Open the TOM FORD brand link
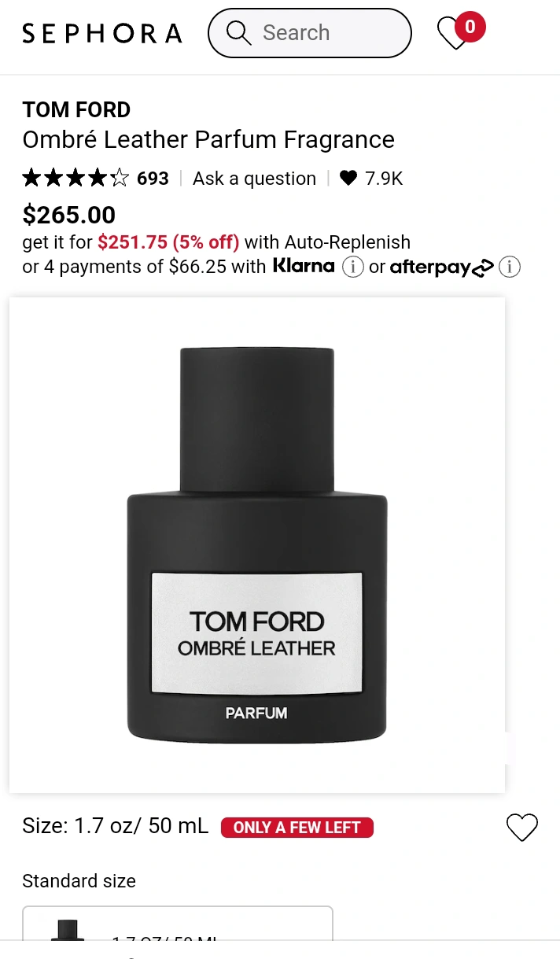Screen dimensions: 560x959 tap(76, 109)
